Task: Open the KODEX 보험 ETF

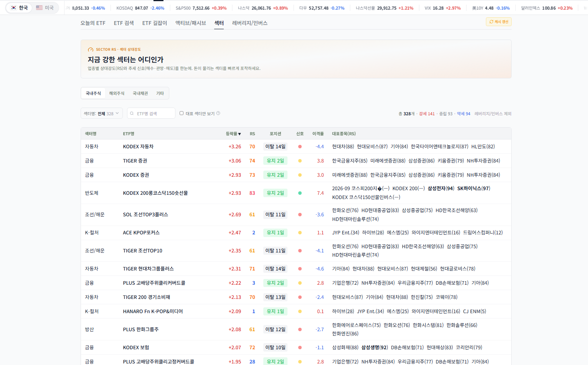Action: pos(136,347)
